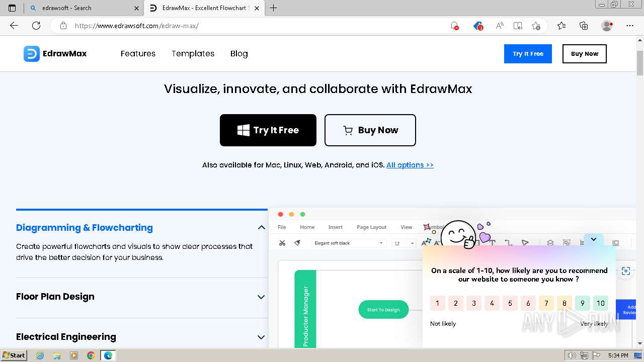Click the notifications blocked bell icon

click(454, 26)
